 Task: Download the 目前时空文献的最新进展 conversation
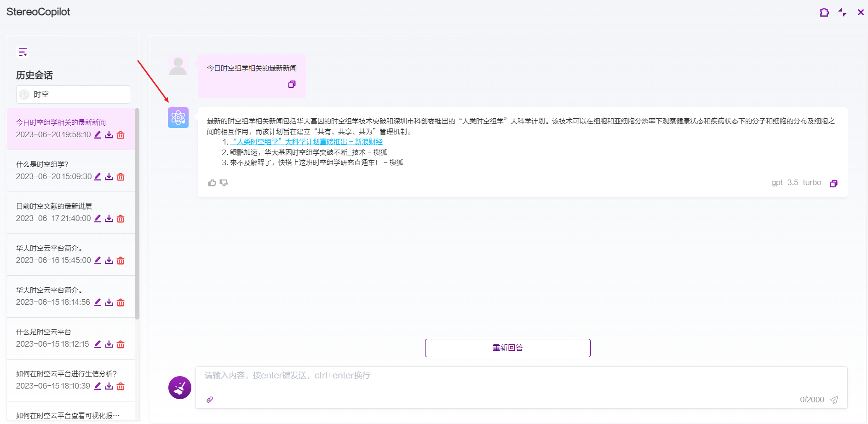pyautogui.click(x=109, y=219)
